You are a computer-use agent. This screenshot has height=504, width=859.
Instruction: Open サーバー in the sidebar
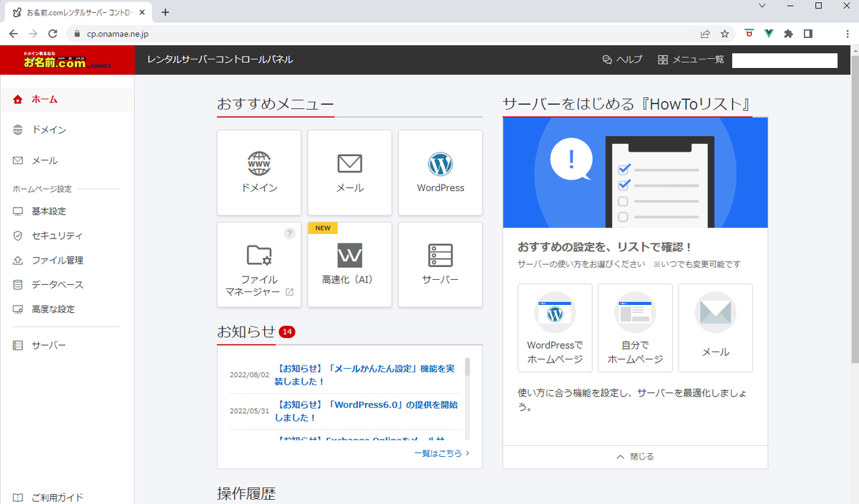pyautogui.click(x=67, y=346)
